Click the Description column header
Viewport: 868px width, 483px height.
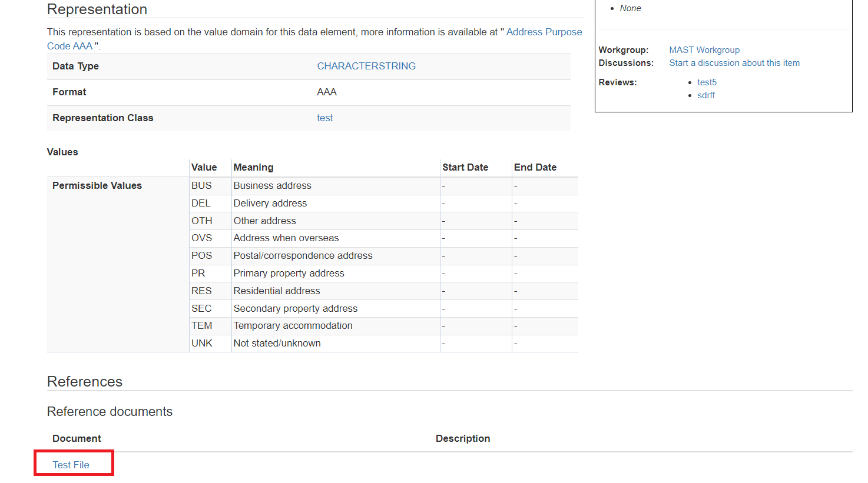(x=462, y=439)
